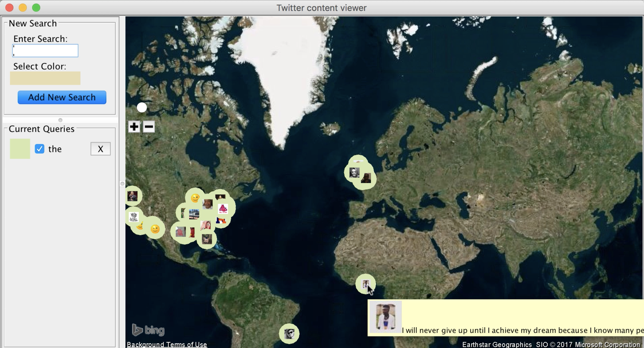
Task: Open the Select Color swatch picker
Action: (x=45, y=78)
